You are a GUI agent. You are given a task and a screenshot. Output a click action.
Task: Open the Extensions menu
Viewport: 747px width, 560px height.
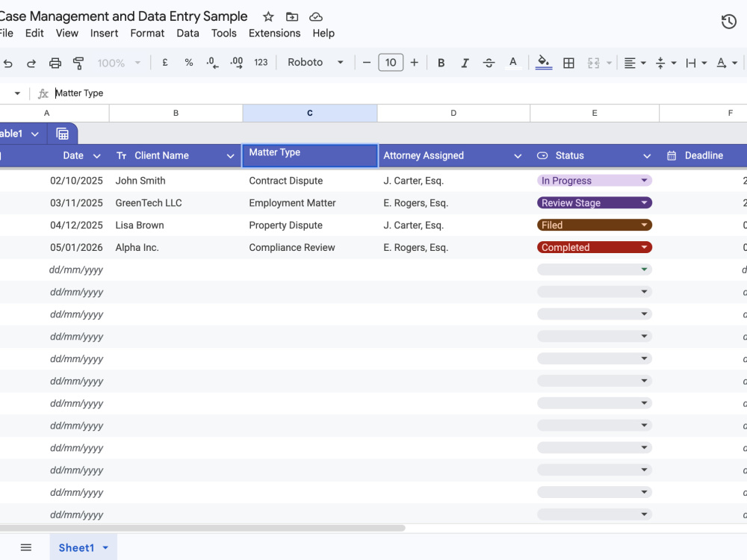pyautogui.click(x=274, y=34)
